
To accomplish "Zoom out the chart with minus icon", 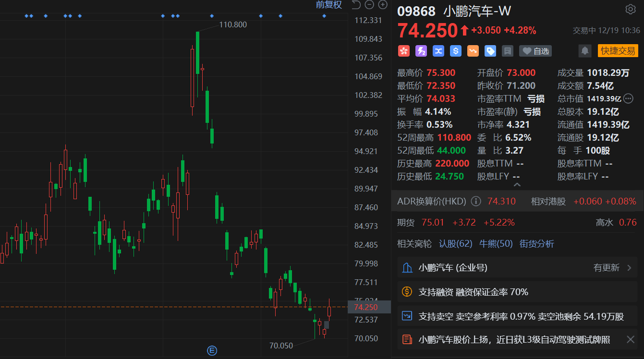I will (x=369, y=5).
